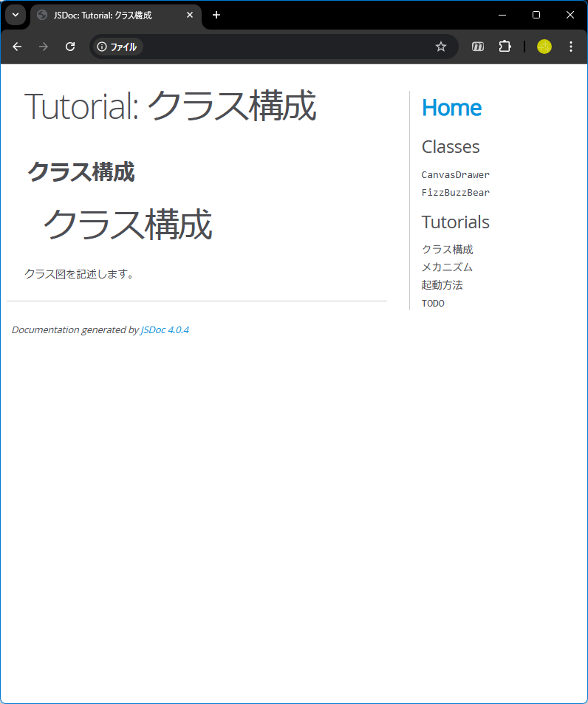Viewport: 588px width, 704px height.
Task: Open the Chrome three-dot menu
Action: pos(570,47)
